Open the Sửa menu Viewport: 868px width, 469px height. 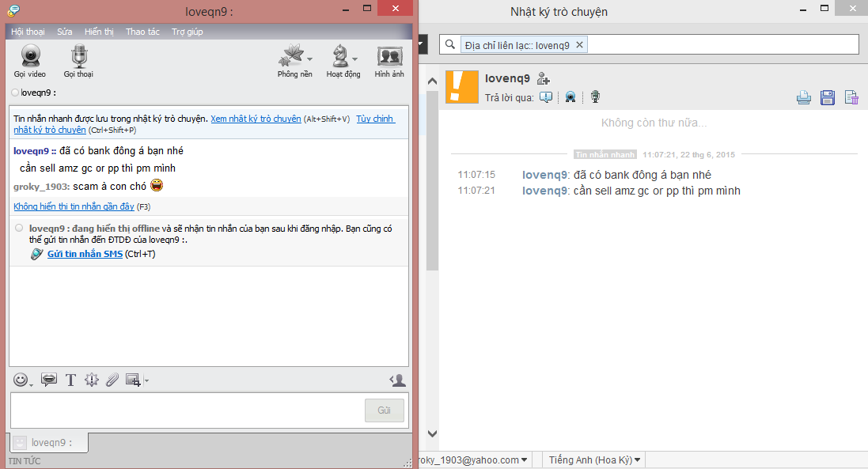click(65, 32)
